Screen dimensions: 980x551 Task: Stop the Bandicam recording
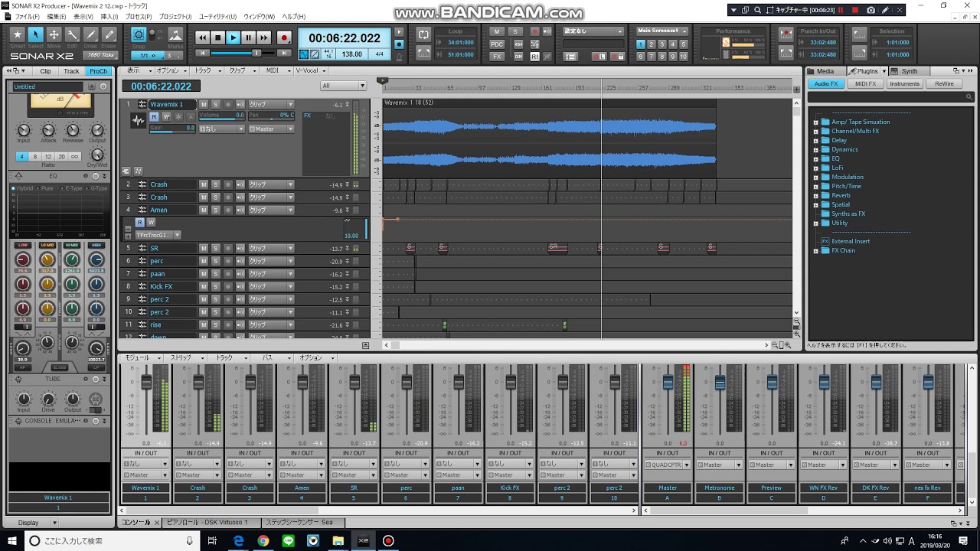(856, 10)
